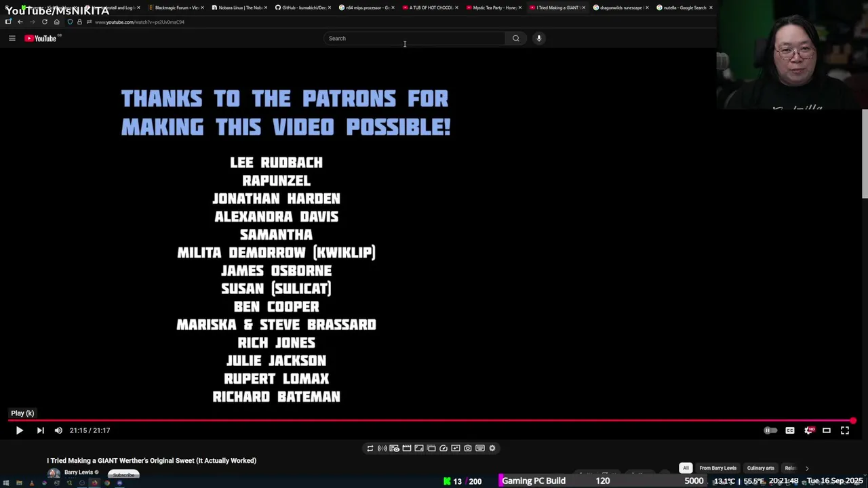The image size is (868, 488).
Task: Switch to the Blackmagic Forum tab
Action: 175,7
